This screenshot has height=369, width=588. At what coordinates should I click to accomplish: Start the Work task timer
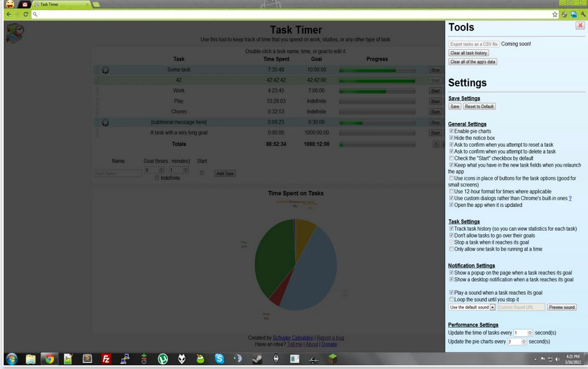(435, 91)
